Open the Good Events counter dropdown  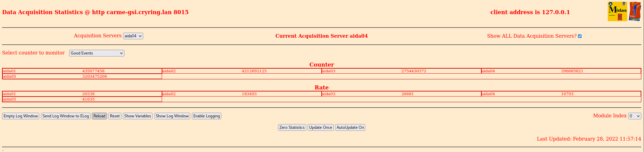click(97, 53)
